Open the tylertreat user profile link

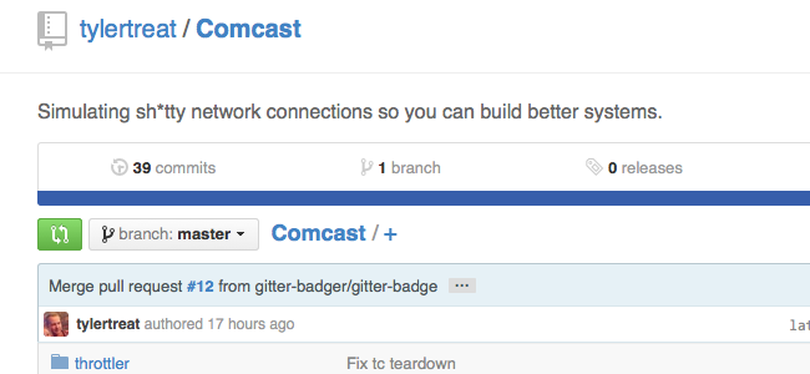pyautogui.click(x=128, y=29)
